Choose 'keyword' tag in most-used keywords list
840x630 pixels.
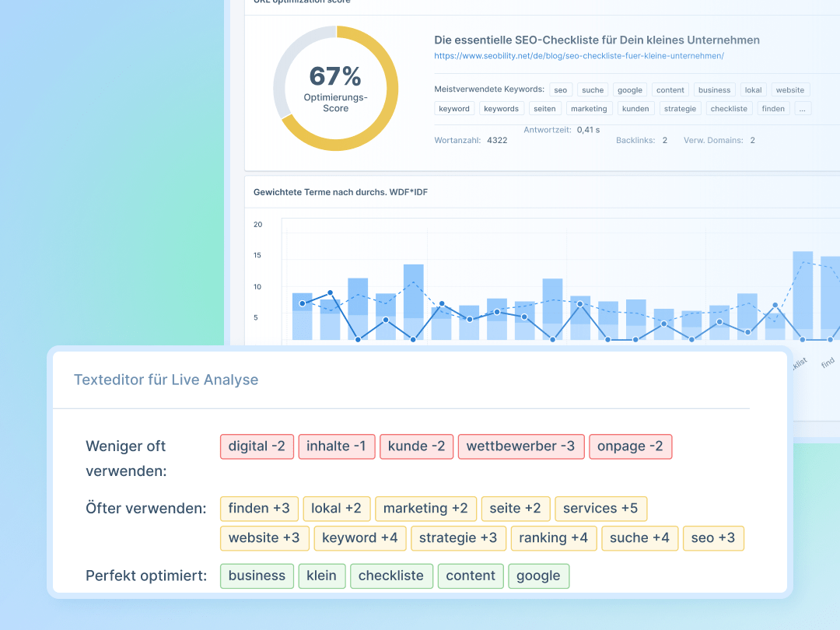454,109
